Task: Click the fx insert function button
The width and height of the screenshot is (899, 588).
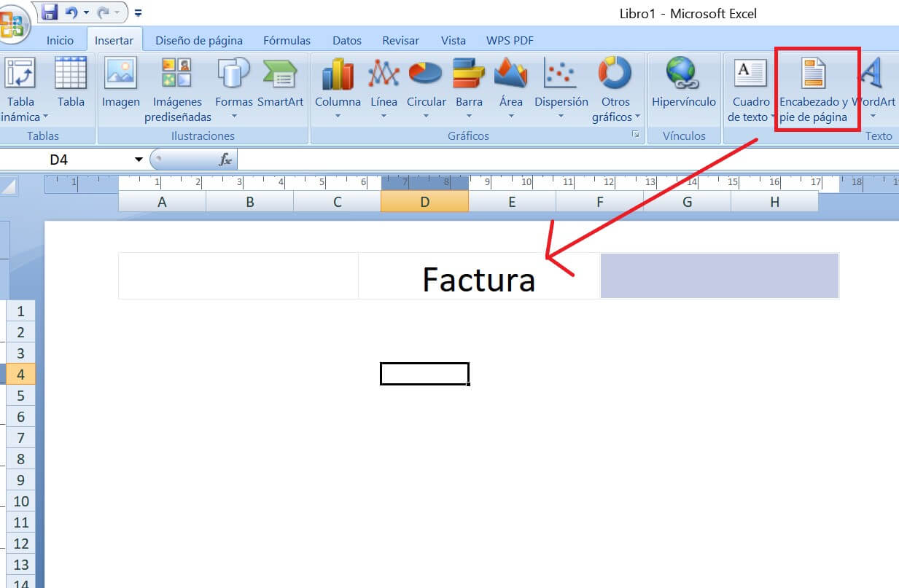Action: tap(225, 160)
